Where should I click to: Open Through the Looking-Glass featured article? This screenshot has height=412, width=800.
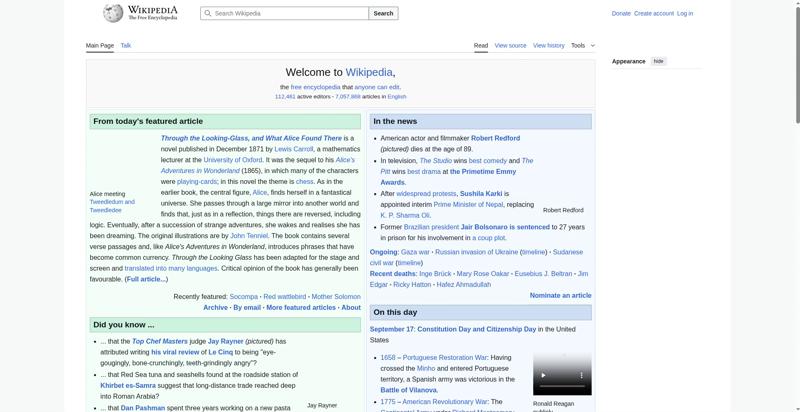pyautogui.click(x=251, y=138)
